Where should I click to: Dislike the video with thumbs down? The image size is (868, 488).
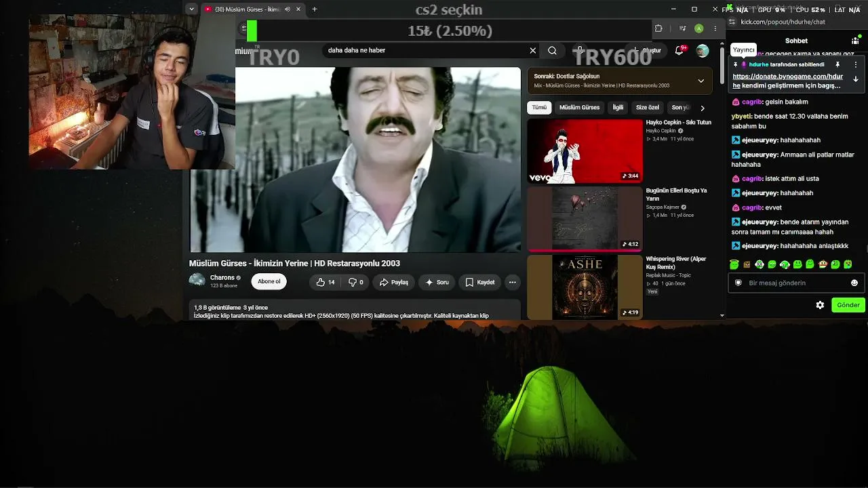pos(356,282)
